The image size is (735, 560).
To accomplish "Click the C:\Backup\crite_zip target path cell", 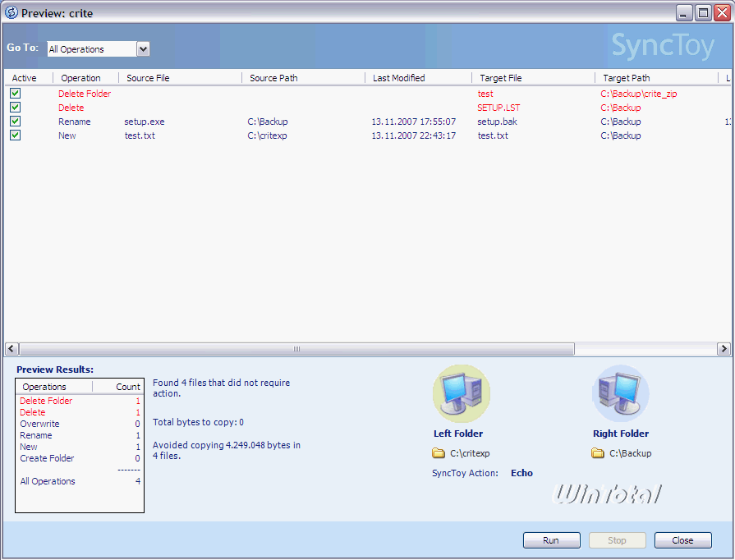I will (638, 94).
